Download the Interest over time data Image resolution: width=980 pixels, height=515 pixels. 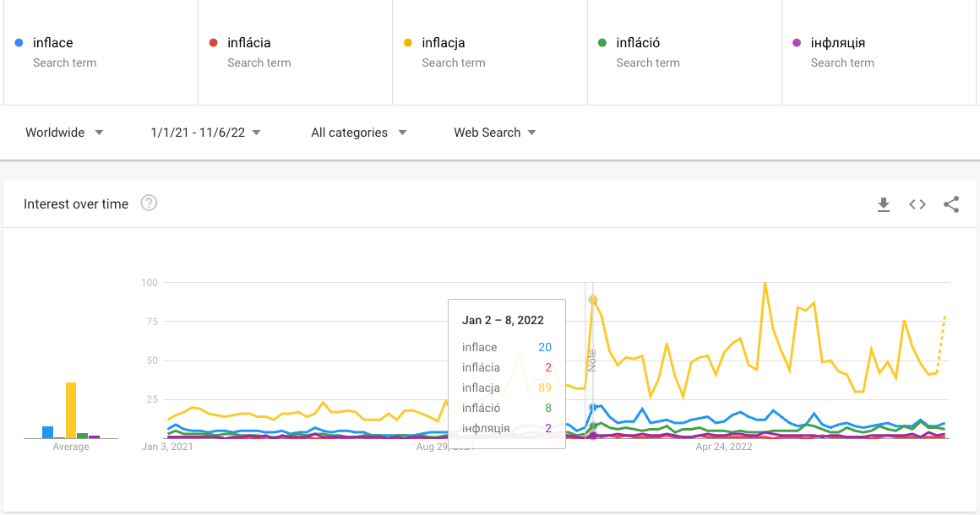click(x=884, y=204)
